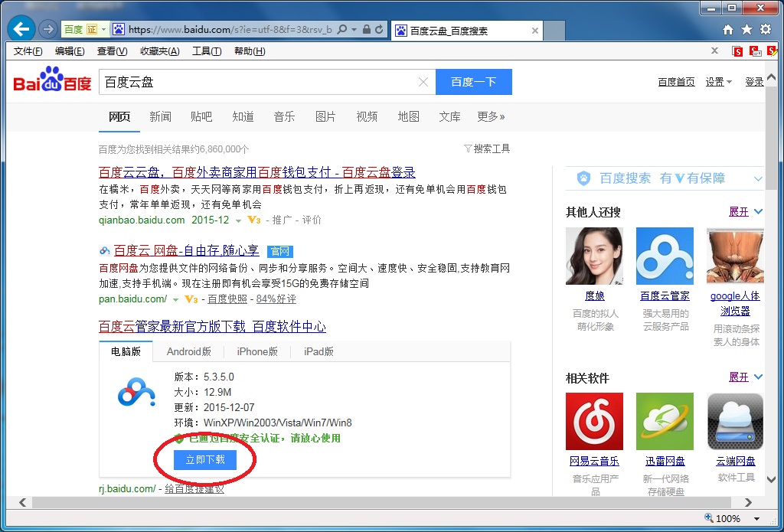
Task: Click the V3 badge next to pan.baidu.com/
Action: [191, 299]
